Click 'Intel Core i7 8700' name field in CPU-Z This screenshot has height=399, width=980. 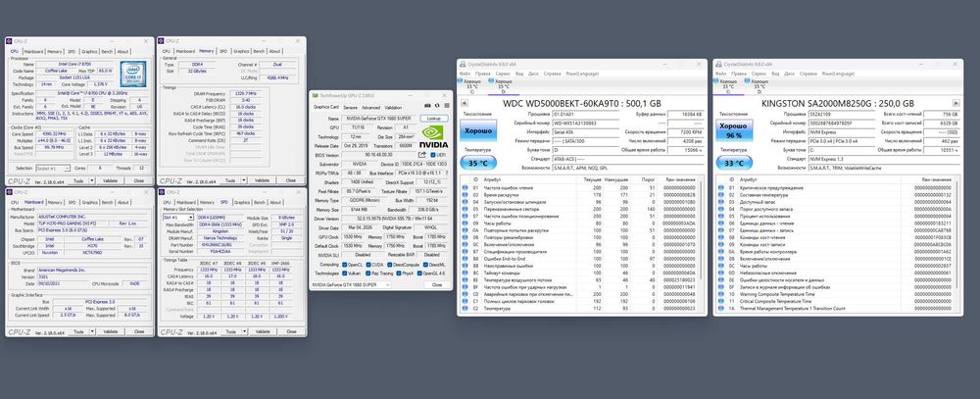[74, 65]
